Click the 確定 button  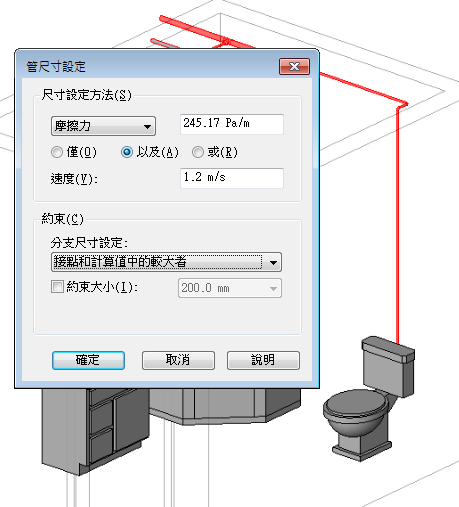(x=88, y=360)
